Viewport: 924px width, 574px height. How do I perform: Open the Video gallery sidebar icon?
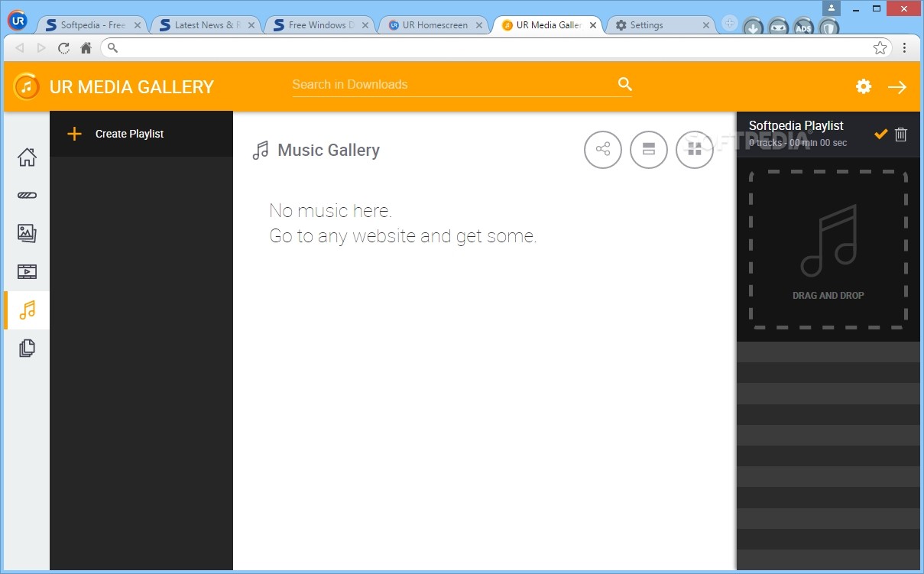[x=27, y=271]
